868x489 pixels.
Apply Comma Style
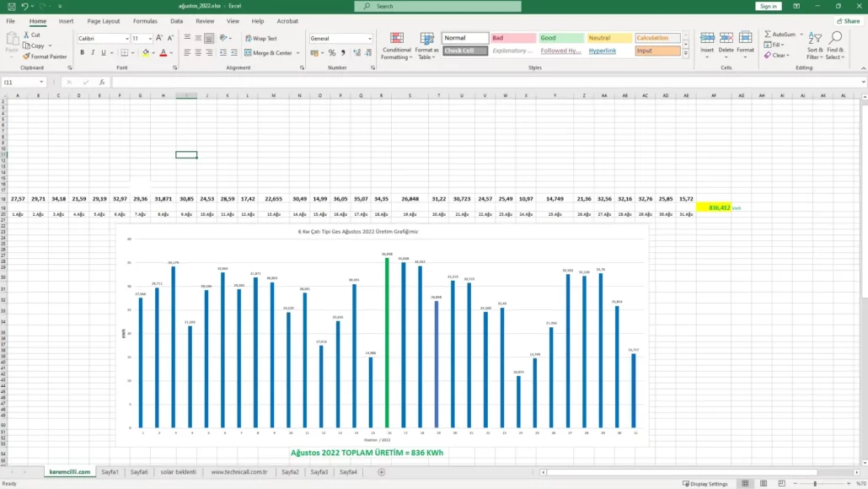[343, 53]
